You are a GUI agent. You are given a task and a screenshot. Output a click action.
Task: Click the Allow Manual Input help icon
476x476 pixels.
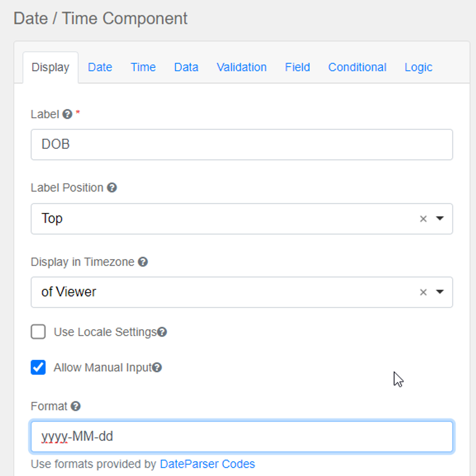tap(157, 368)
